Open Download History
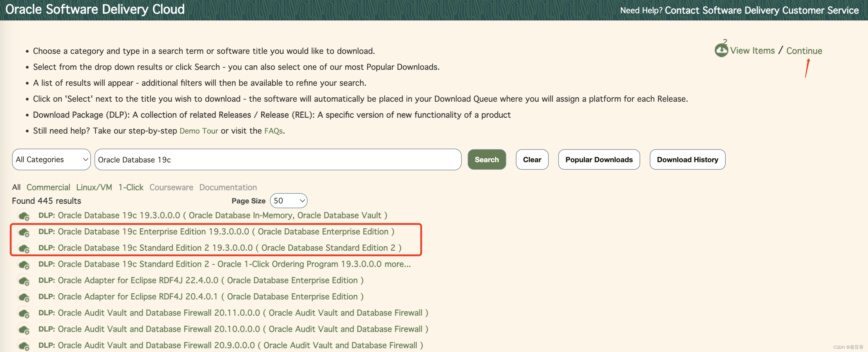Screen dimensions: 868x352 coord(687,159)
